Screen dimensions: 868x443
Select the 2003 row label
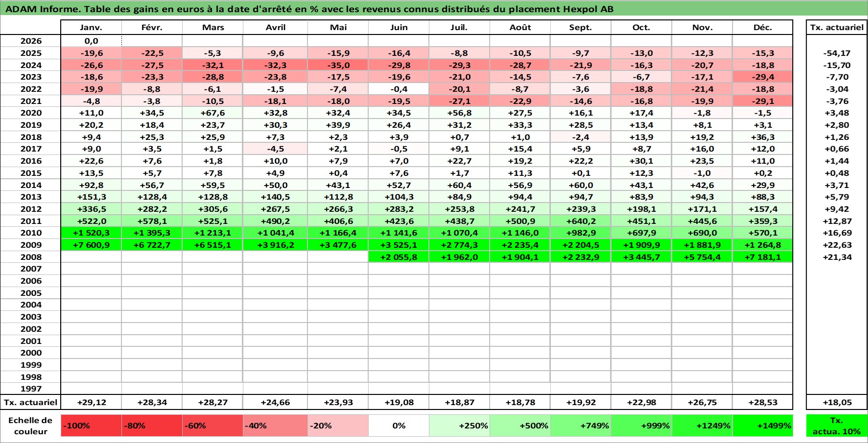[x=31, y=317]
